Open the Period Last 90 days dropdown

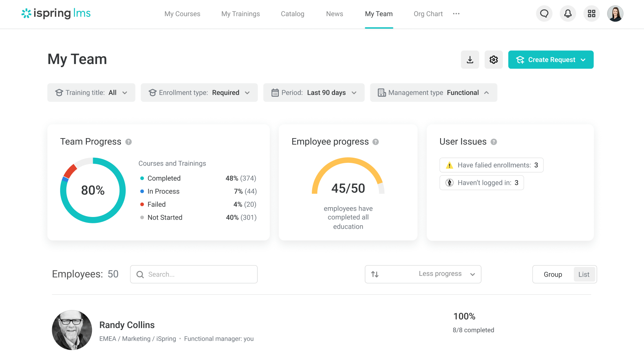(314, 93)
